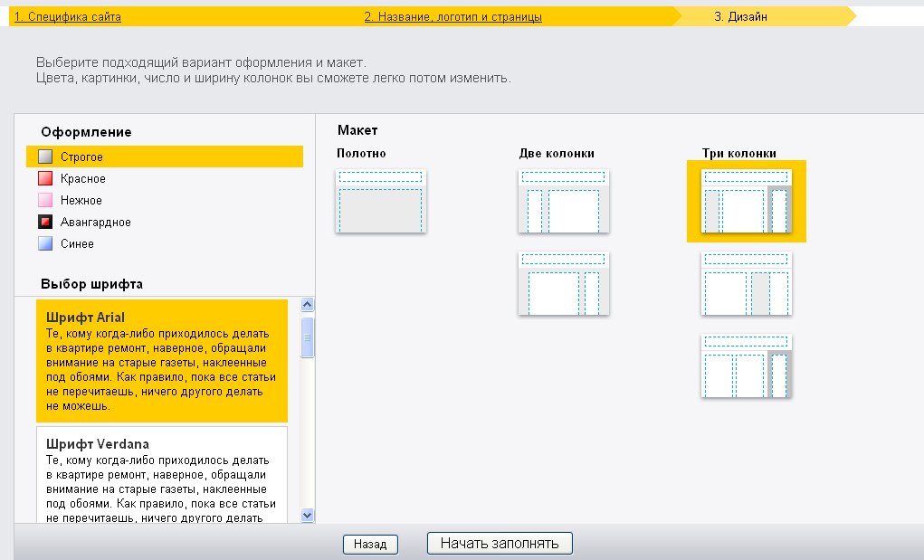Screen dimensions: 924x560
Task: Select the 'Шрифт Verdana' font card
Action: click(x=162, y=475)
